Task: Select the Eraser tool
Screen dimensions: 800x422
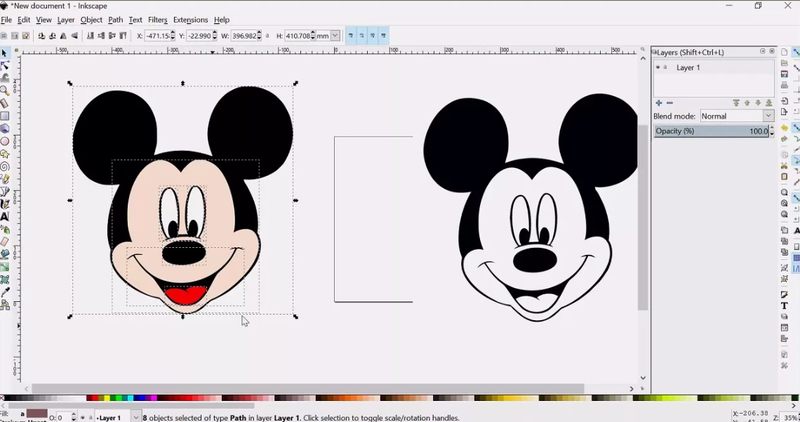Action: (x=5, y=241)
